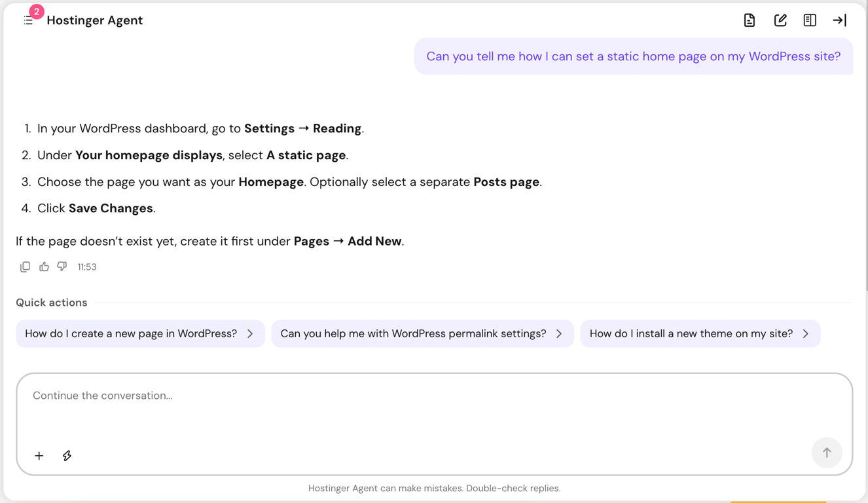Viewport: 868px width, 503px height.
Task: Collapse the agent panel with arrow icon
Action: 839,20
